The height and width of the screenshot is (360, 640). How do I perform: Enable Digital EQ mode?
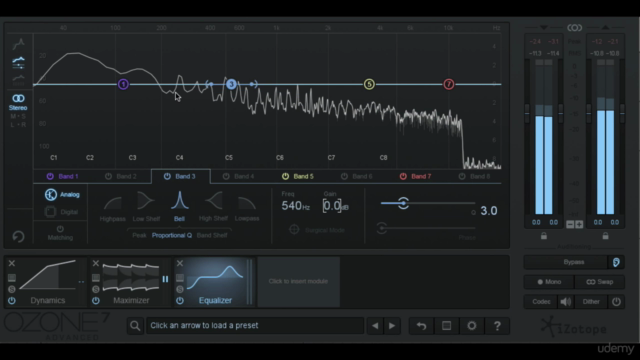pos(61,212)
